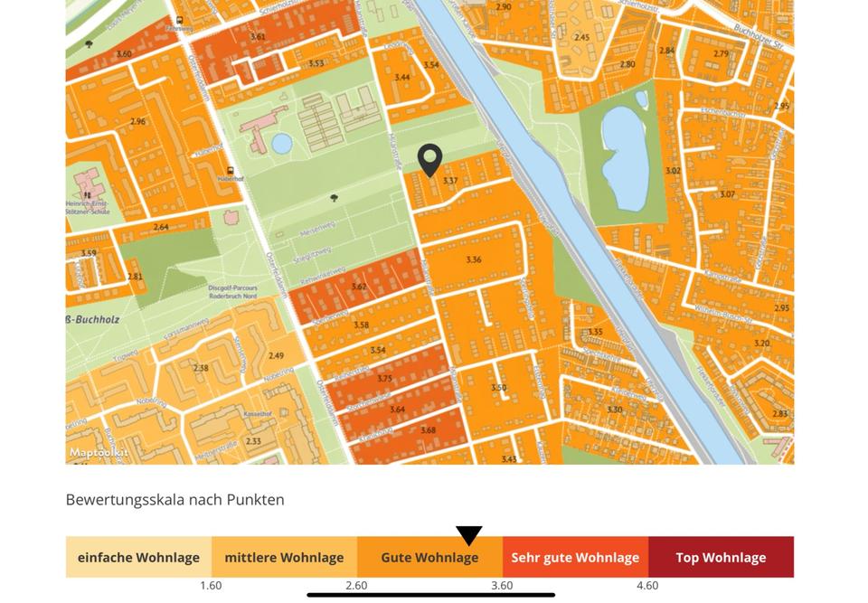
Task: Tap the home indicator bar at bottom
Action: coord(430,595)
